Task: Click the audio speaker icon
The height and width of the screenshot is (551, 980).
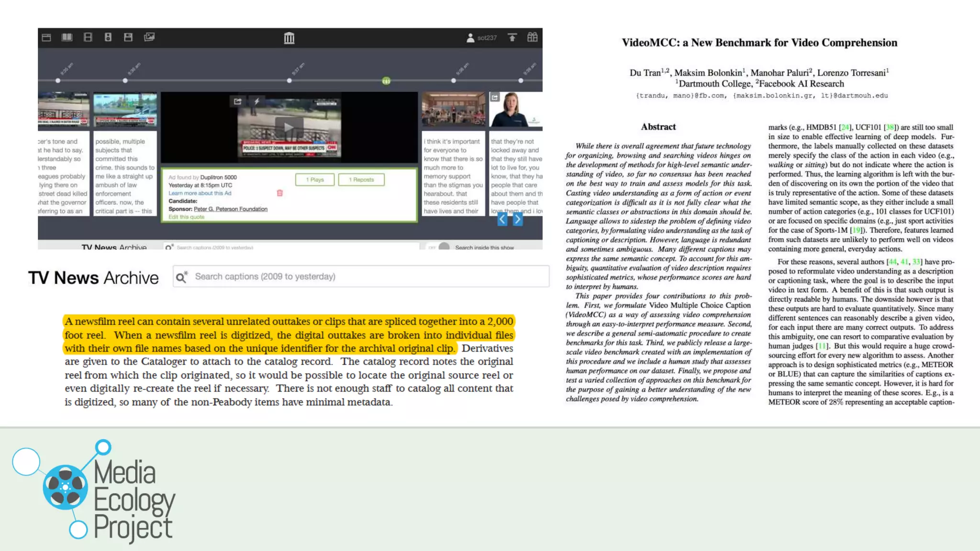Action: pyautogui.click(x=108, y=37)
